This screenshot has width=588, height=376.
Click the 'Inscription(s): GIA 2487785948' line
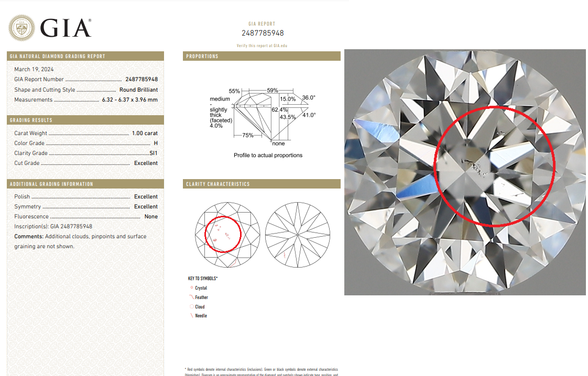click(53, 226)
